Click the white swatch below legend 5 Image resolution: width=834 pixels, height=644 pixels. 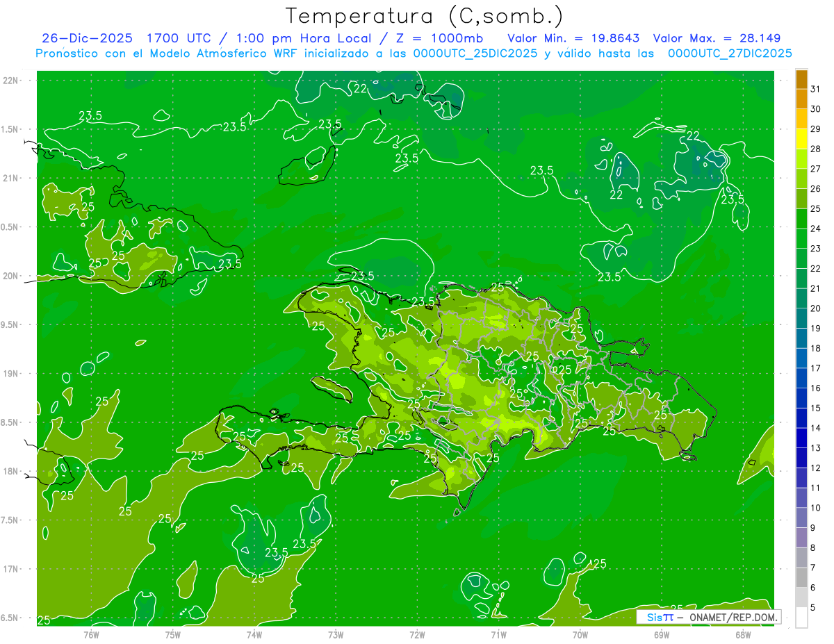tap(801, 618)
